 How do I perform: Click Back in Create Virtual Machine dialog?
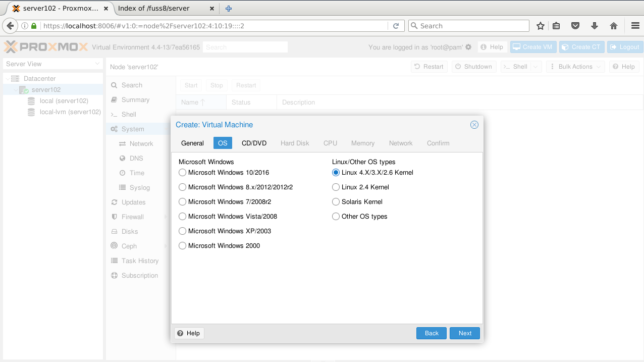pyautogui.click(x=432, y=333)
